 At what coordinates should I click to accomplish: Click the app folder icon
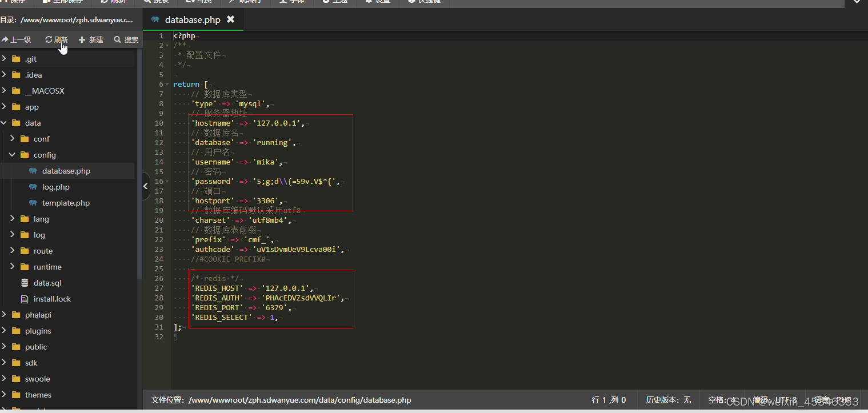[x=15, y=107]
